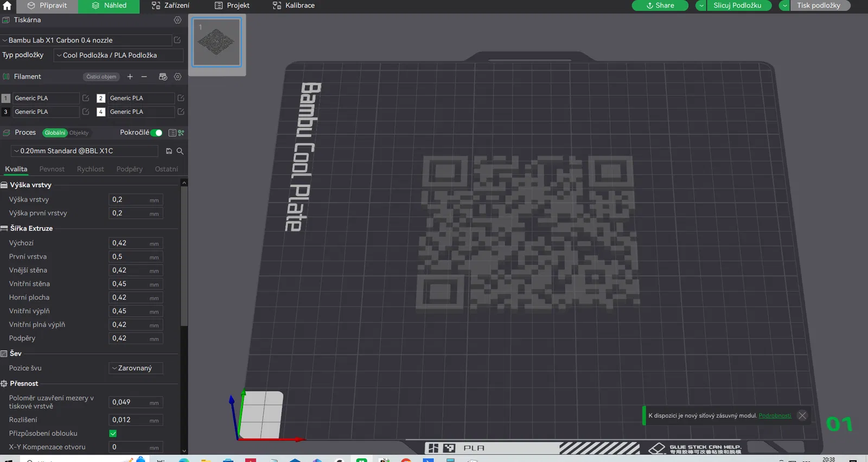Open the Zařízení tab
The height and width of the screenshot is (462, 868).
[170, 5]
